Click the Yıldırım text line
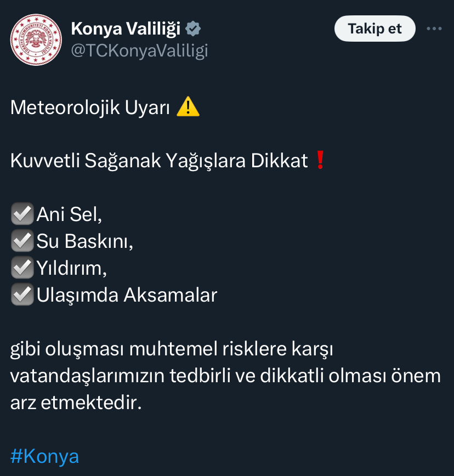This screenshot has height=476, width=454. 72,268
